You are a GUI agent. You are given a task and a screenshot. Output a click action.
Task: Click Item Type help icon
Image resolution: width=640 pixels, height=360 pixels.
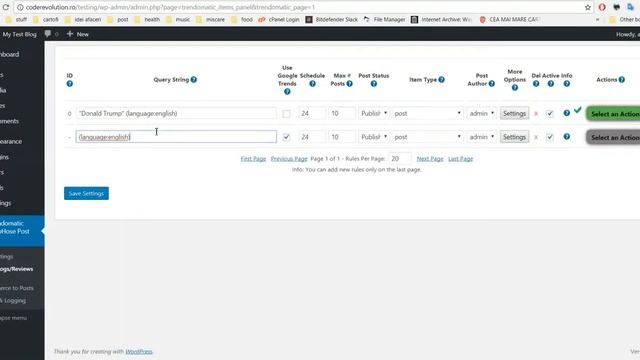pyautogui.click(x=442, y=80)
